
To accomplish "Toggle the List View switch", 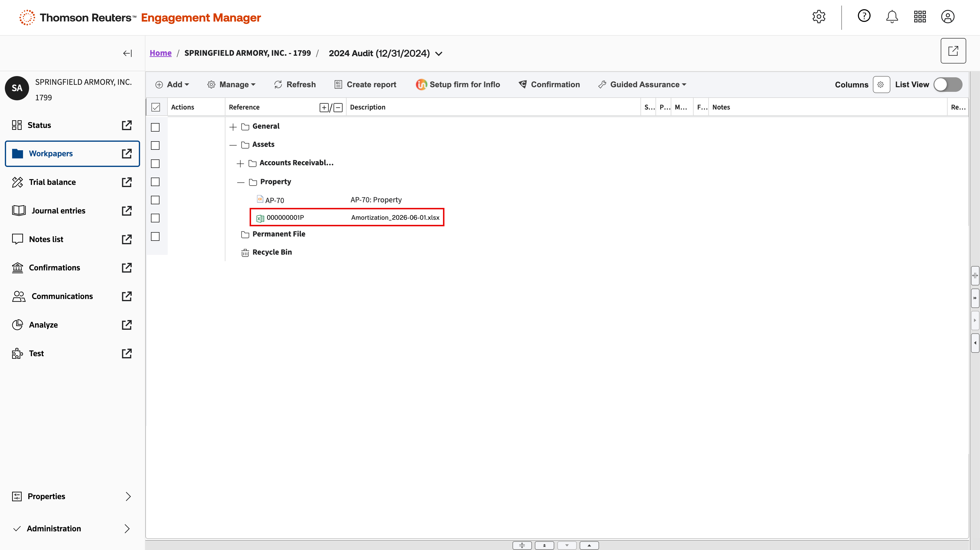I will [x=948, y=85].
